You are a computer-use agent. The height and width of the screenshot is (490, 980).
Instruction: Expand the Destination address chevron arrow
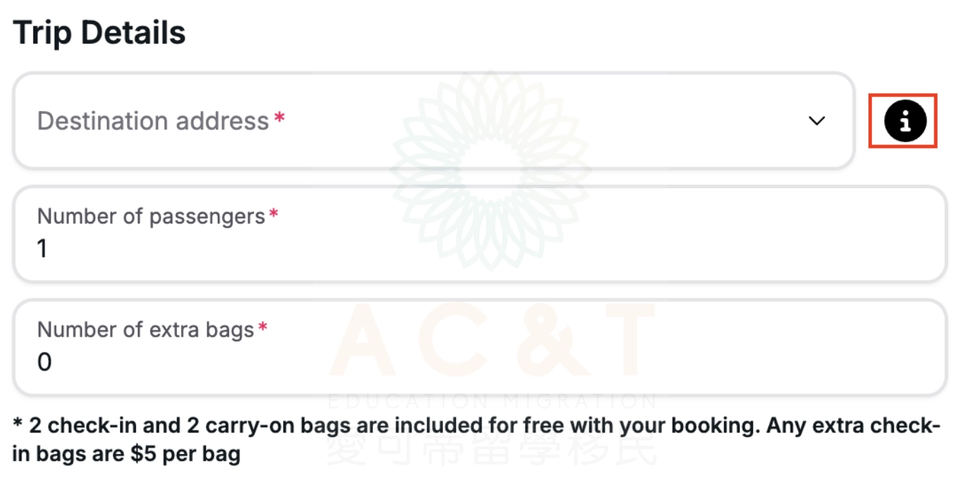(x=817, y=121)
